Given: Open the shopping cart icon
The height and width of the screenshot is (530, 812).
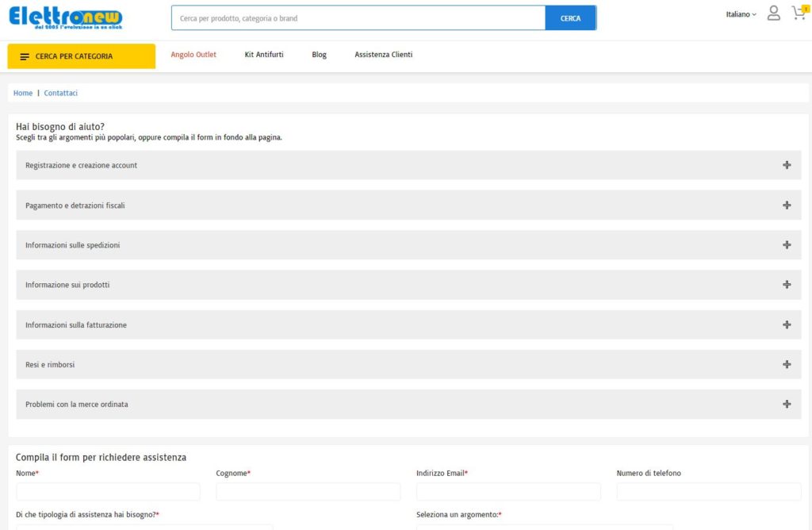Looking at the screenshot, I should [x=798, y=13].
